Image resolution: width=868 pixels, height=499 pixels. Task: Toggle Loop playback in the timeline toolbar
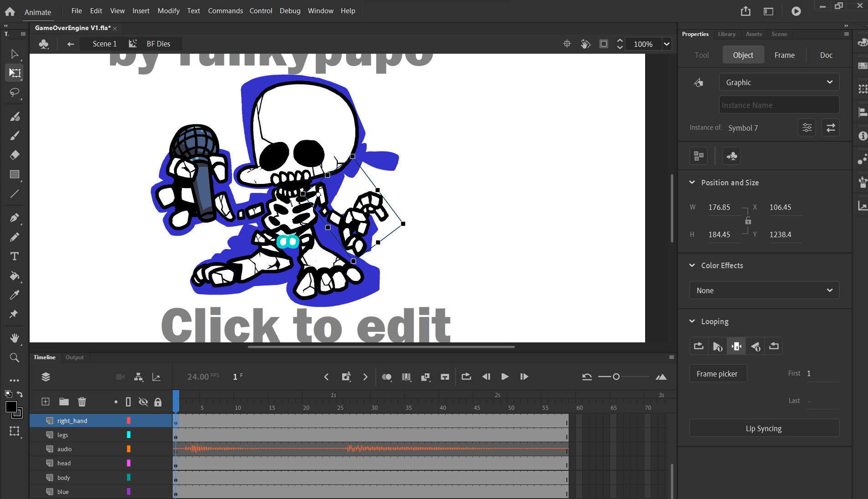point(465,377)
